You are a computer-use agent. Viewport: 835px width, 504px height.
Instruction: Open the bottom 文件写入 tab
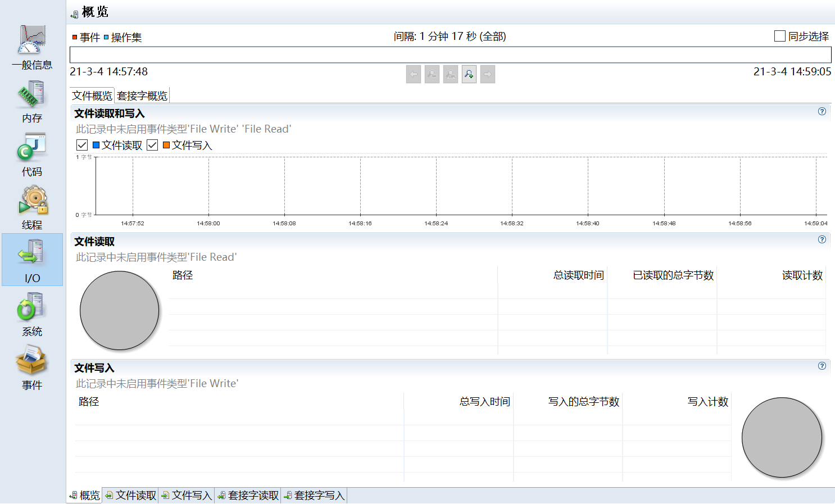(187, 495)
